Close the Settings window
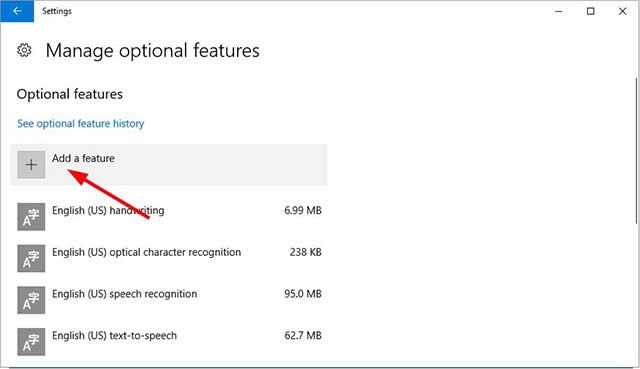 (622, 11)
